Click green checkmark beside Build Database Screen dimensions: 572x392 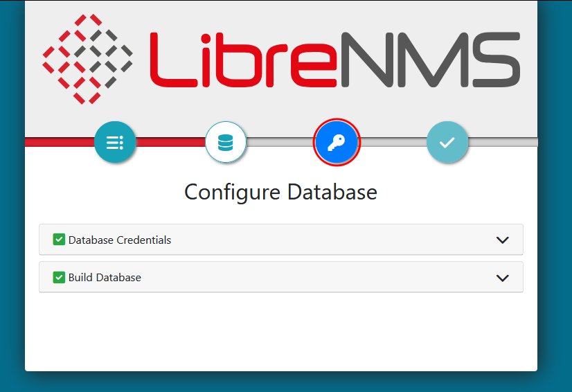(x=59, y=277)
